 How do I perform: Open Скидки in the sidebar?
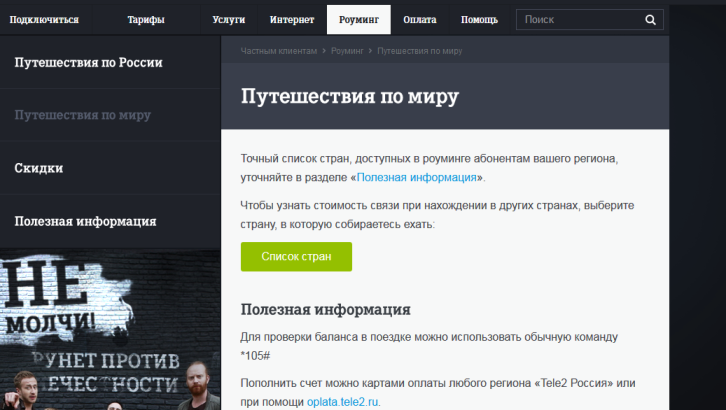click(39, 168)
